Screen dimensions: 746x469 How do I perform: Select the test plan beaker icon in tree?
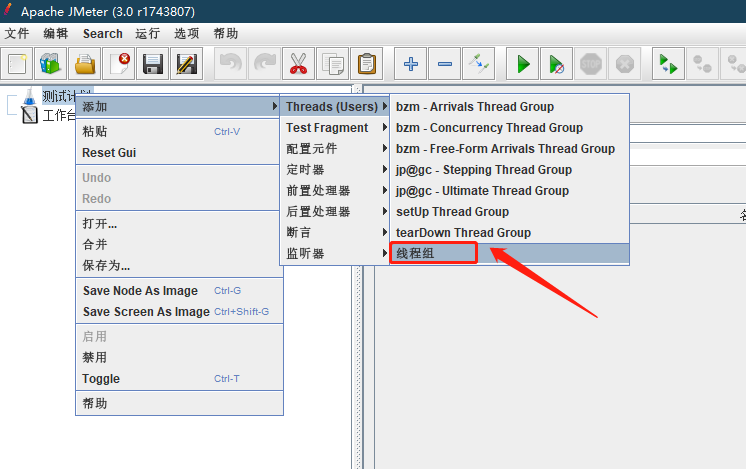click(29, 96)
